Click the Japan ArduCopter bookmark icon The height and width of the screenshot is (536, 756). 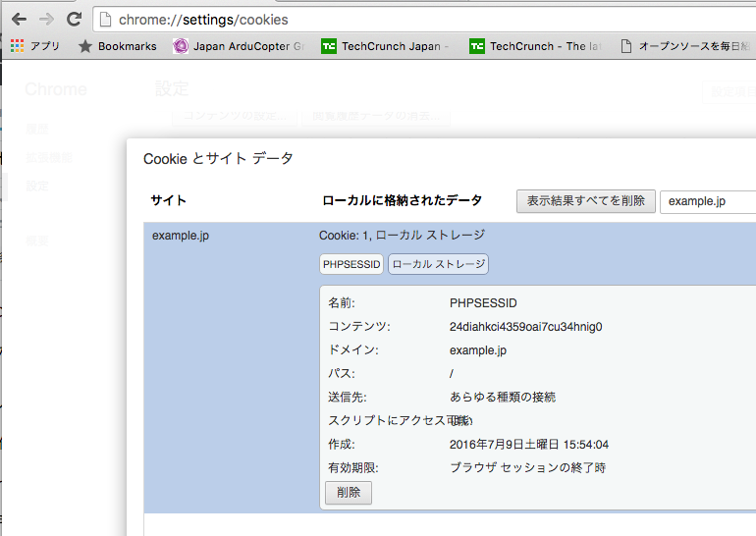point(181,46)
